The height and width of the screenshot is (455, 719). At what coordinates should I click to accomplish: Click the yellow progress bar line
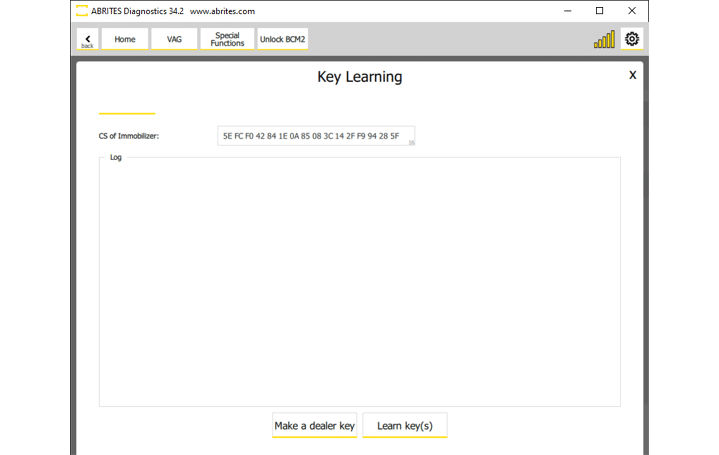pos(126,113)
